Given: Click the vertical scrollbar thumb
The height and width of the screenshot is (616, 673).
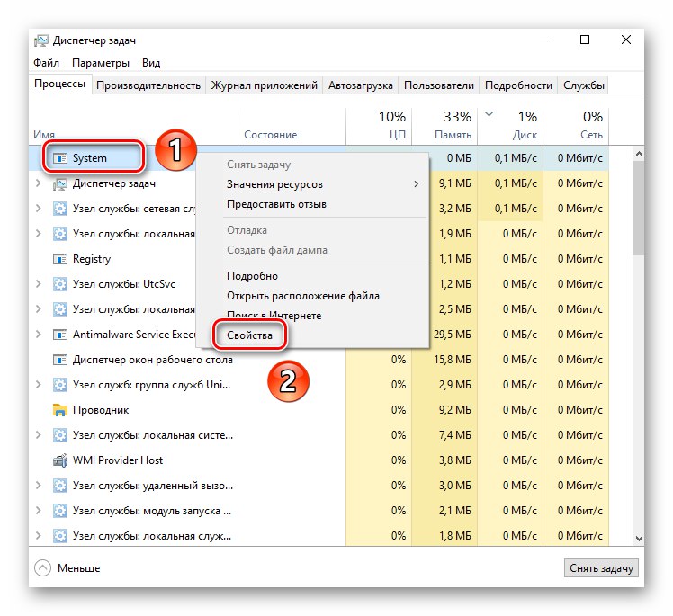Looking at the screenshot, I should tap(639, 208).
